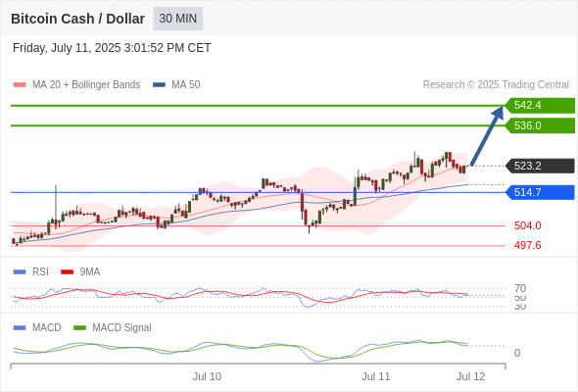Viewport: 578px width, 392px height.
Task: Click the Jul 10 date axis marker
Action: tap(207, 376)
